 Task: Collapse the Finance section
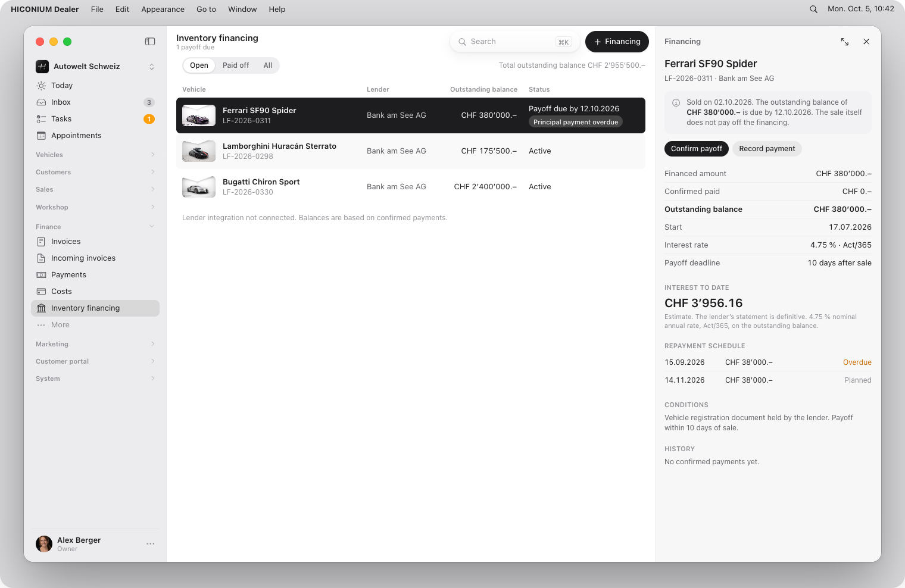tap(95, 227)
